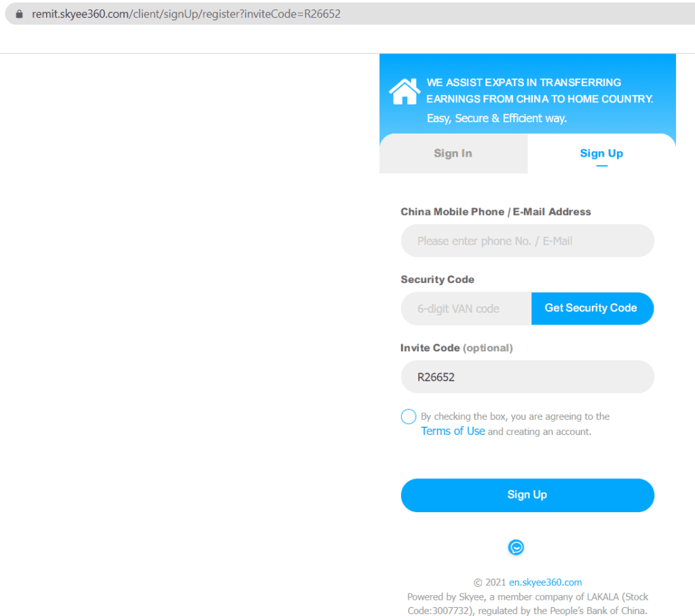
Task: Open the en.skyee360.com footer link
Action: point(545,582)
